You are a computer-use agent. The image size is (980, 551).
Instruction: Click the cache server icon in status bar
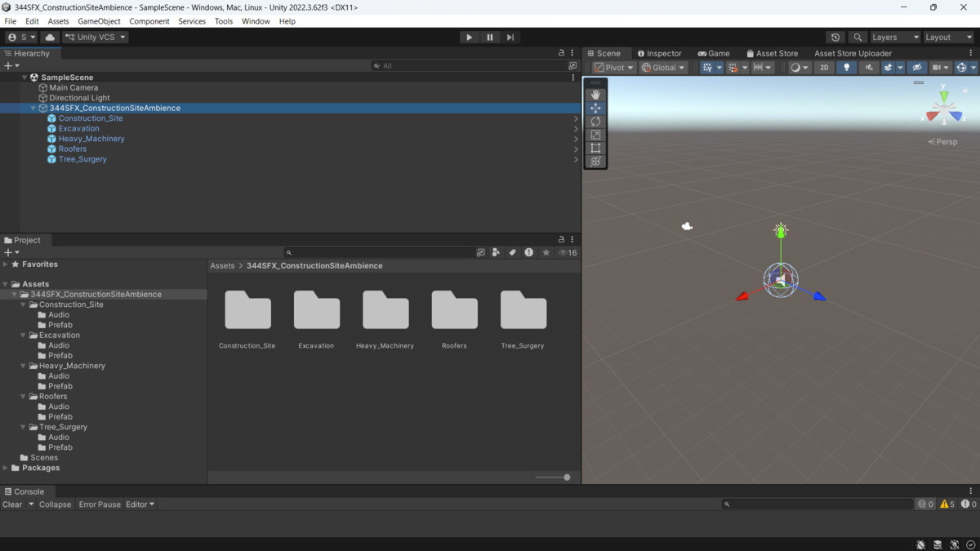pyautogui.click(x=938, y=544)
